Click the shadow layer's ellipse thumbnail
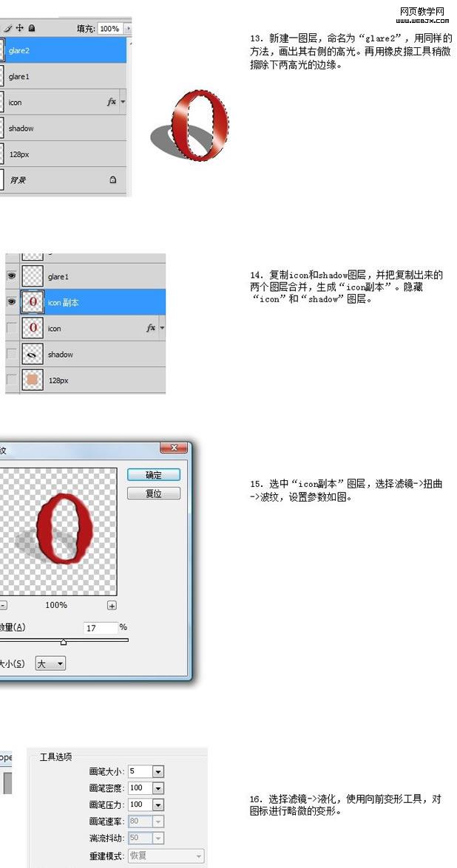Image resolution: width=457 pixels, height=868 pixels. (33, 355)
